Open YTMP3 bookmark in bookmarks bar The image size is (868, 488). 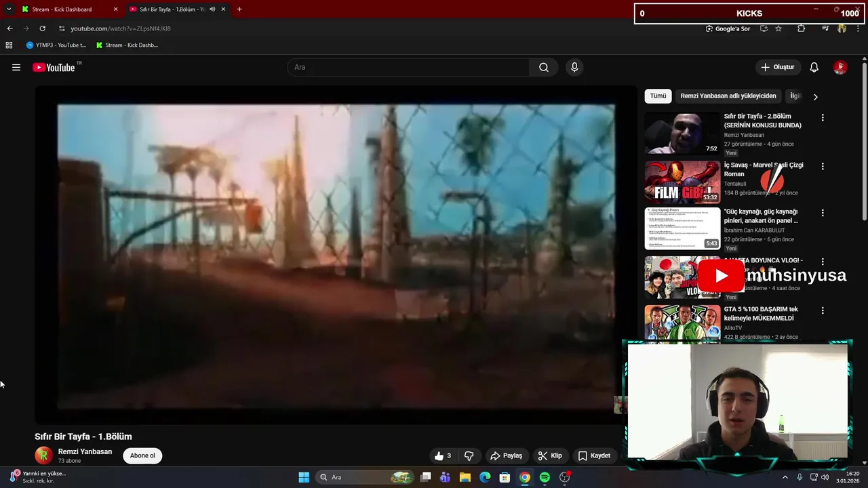(57, 45)
